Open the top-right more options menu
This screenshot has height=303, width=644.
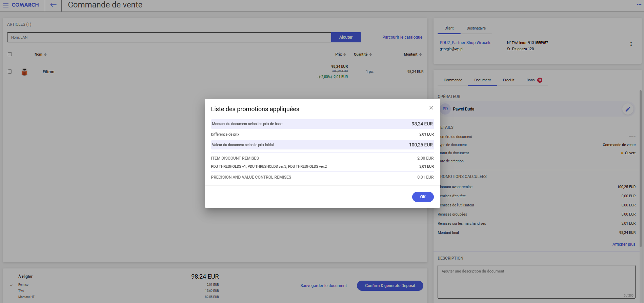coord(639,5)
